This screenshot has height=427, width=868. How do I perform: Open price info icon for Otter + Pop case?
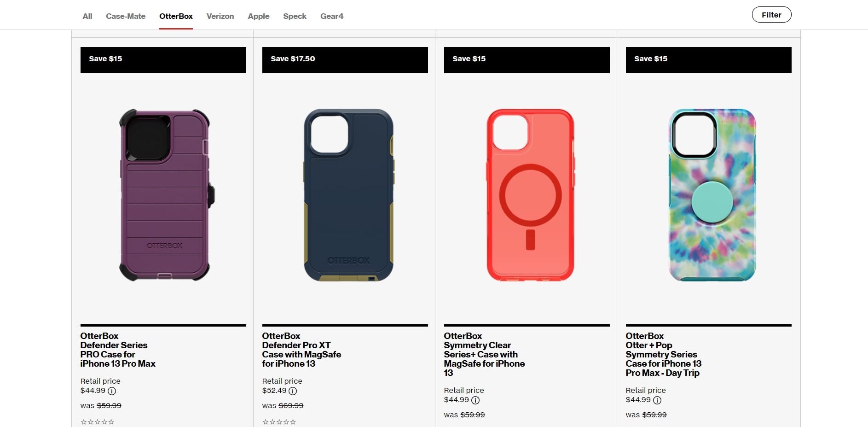(x=657, y=400)
